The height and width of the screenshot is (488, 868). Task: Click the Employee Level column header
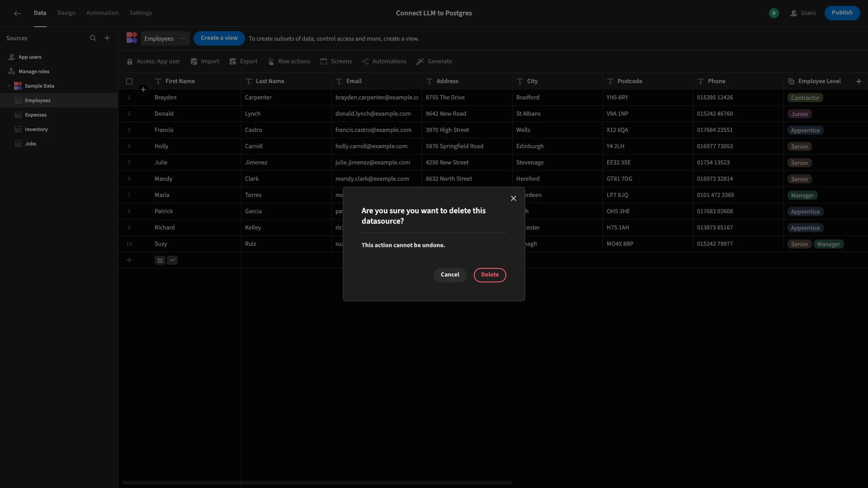tap(817, 81)
